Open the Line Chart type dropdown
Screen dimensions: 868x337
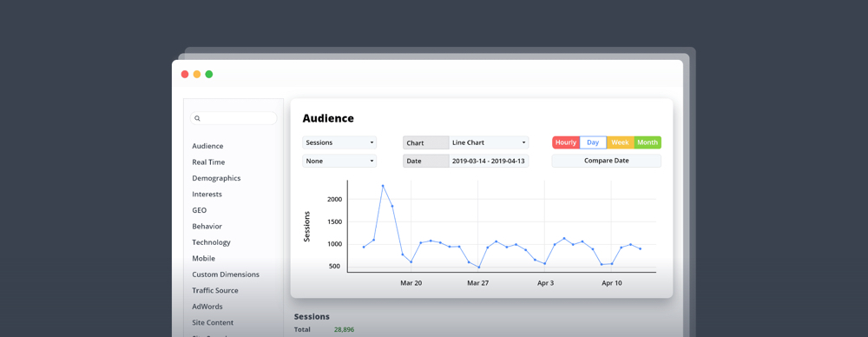tap(489, 142)
